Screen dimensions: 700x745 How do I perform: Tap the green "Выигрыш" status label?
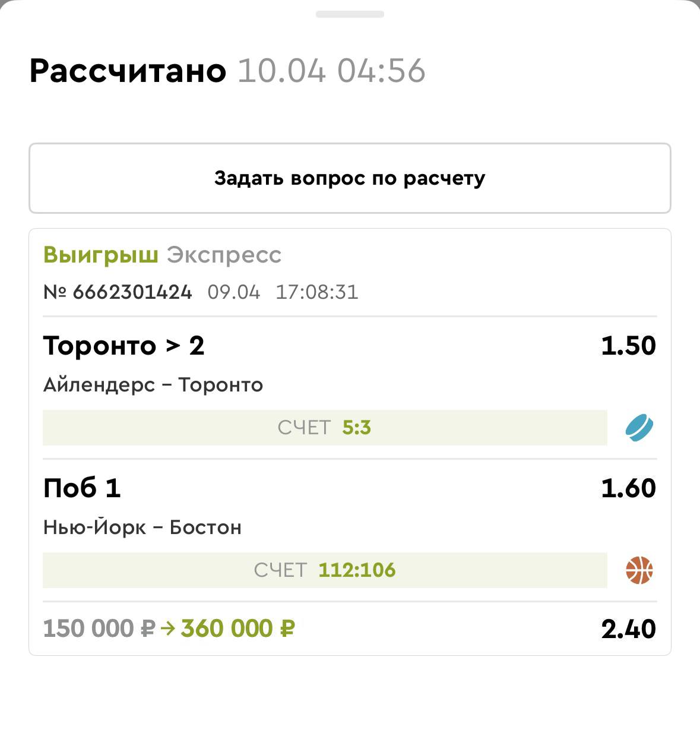coord(100,255)
